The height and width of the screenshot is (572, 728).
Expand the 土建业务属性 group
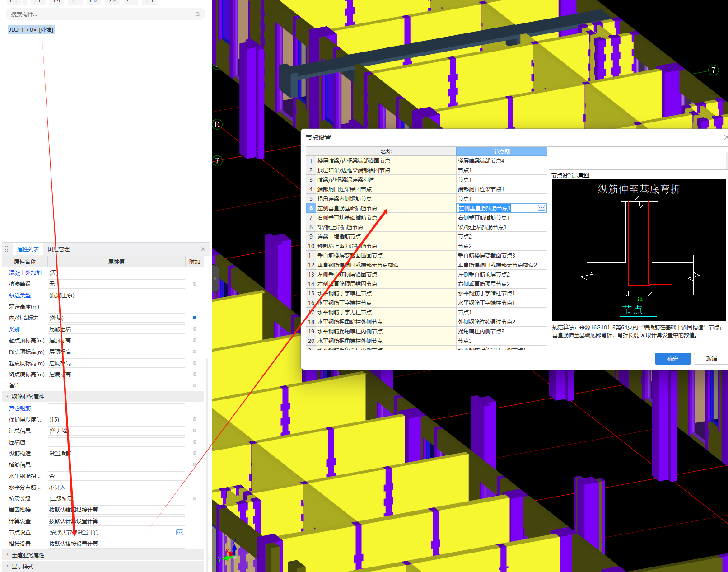tap(7, 555)
